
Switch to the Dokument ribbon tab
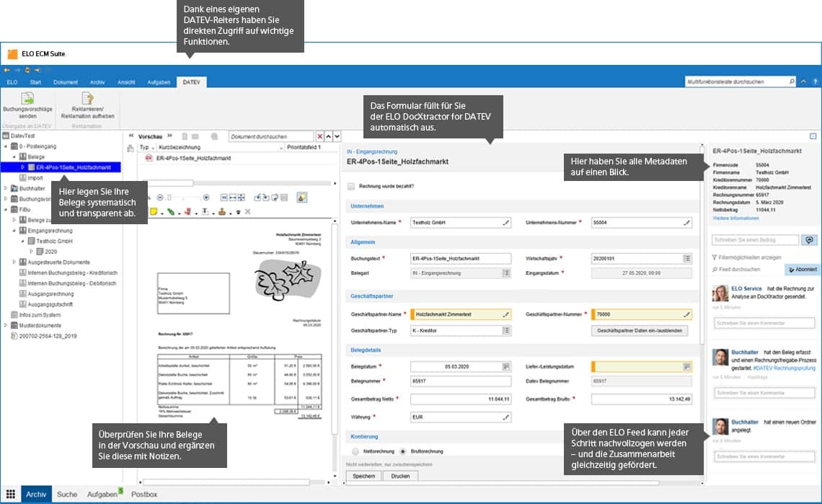coord(66,82)
